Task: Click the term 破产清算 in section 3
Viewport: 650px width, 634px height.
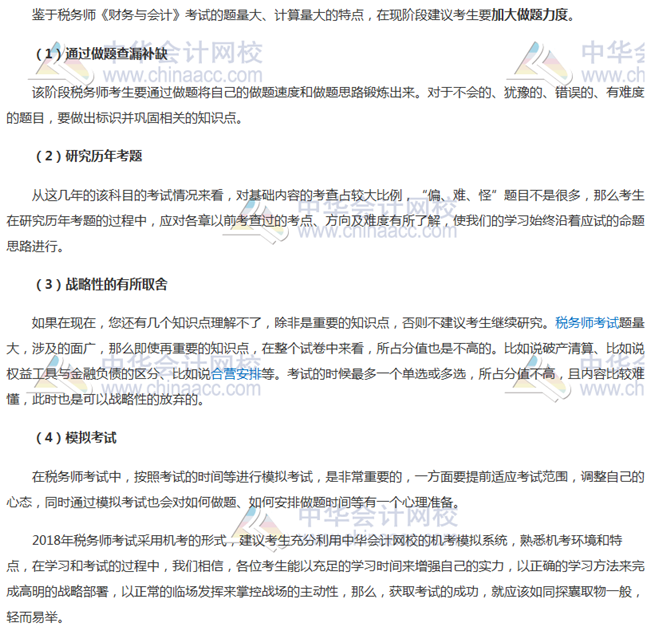Action: tap(552, 348)
